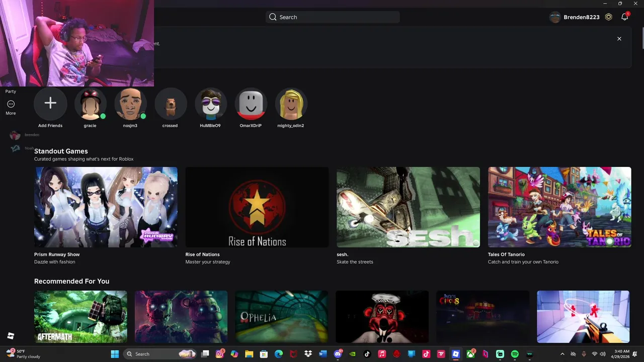Click the microphone tray icon

tap(584, 354)
